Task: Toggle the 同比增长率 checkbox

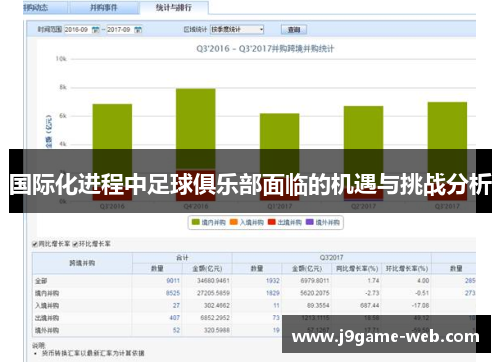Action: (x=34, y=244)
